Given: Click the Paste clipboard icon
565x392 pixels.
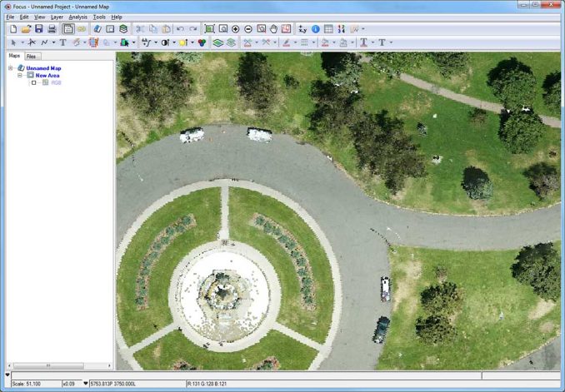Looking at the screenshot, I should pos(166,29).
